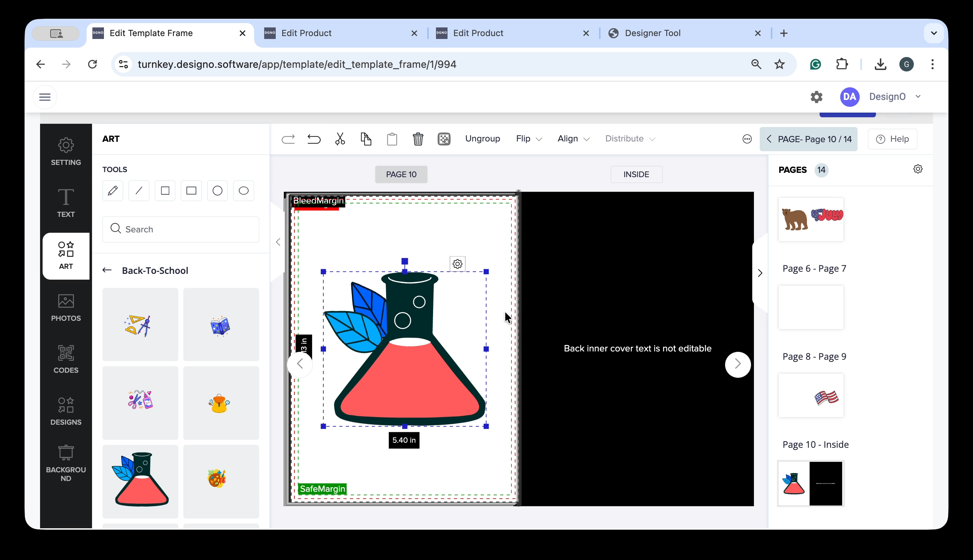Expand the Align dropdown
Viewport: 973px width, 560px height.
pos(573,139)
